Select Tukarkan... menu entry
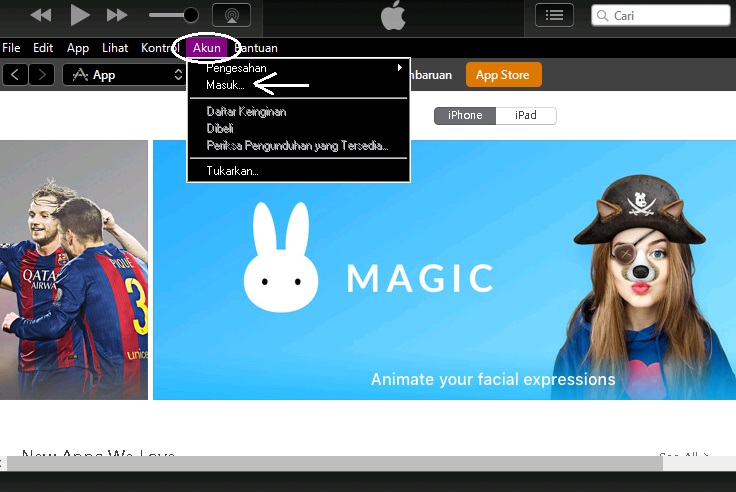The width and height of the screenshot is (736, 492). click(299, 171)
